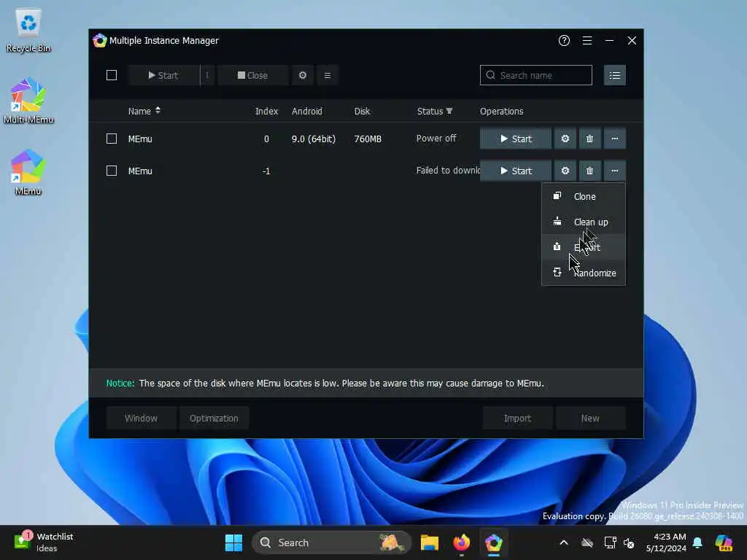This screenshot has width=747, height=560.
Task: Click the Android column header
Action: 307,111
